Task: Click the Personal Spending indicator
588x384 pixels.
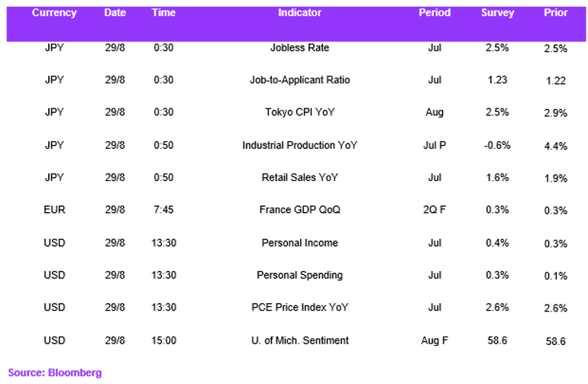Action: (x=299, y=276)
